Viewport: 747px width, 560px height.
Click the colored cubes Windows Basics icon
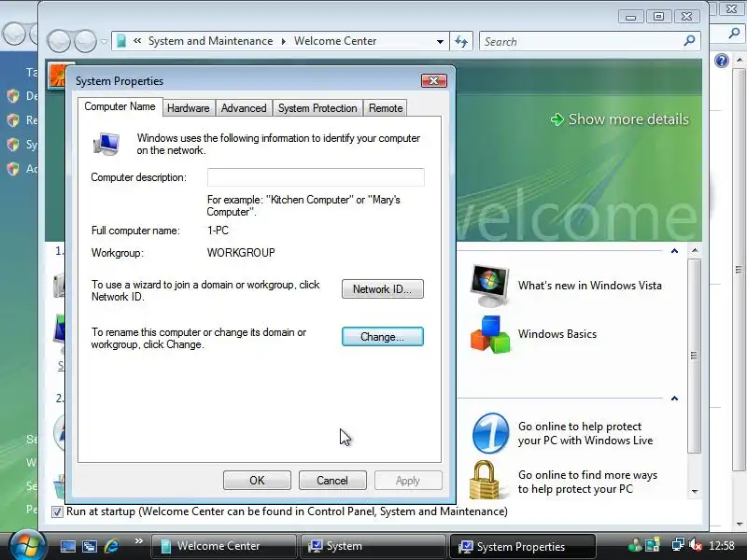coord(489,334)
